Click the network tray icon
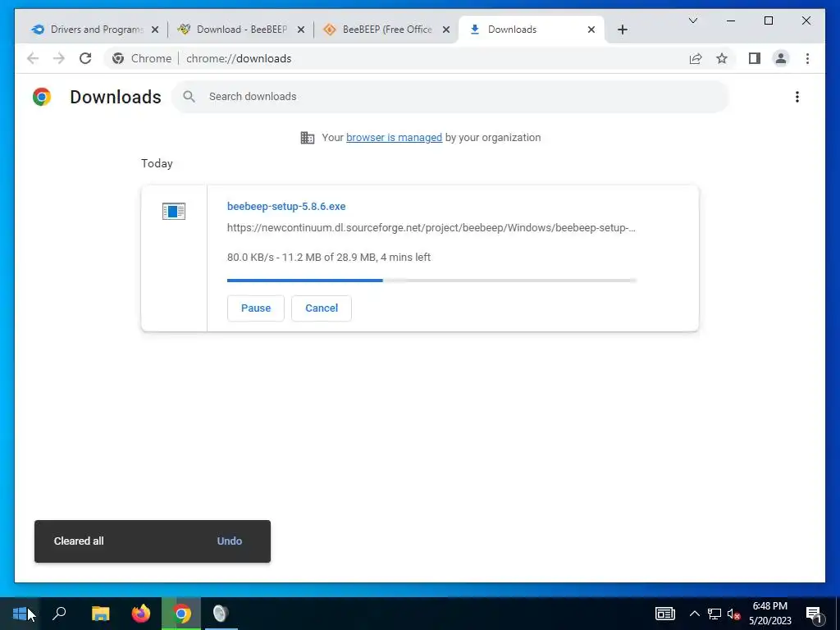Image resolution: width=840 pixels, height=630 pixels. coord(714,614)
